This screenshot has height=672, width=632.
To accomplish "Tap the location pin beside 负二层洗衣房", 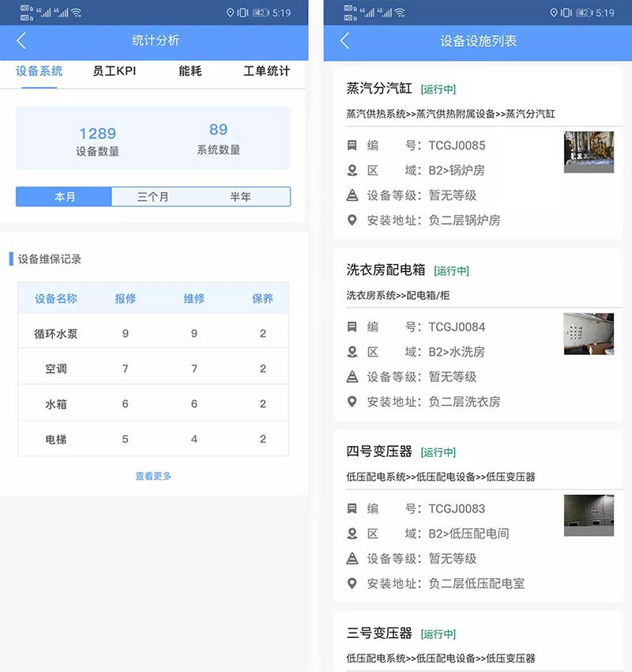I will click(x=352, y=402).
